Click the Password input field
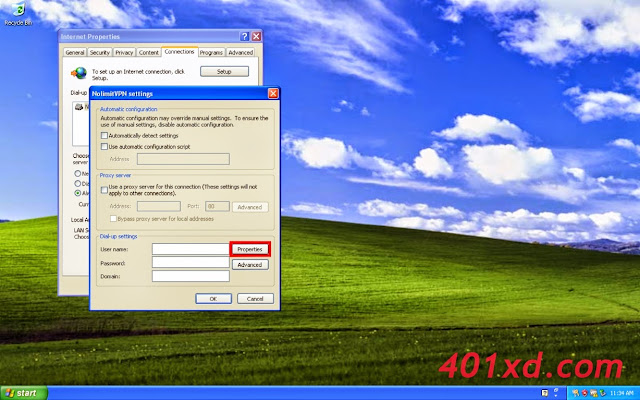 coord(191,262)
